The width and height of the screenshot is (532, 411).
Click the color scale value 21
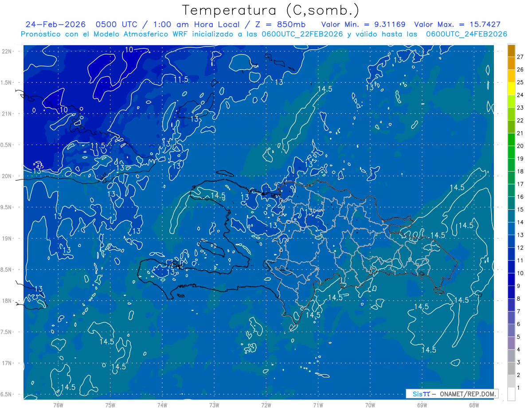pos(520,133)
